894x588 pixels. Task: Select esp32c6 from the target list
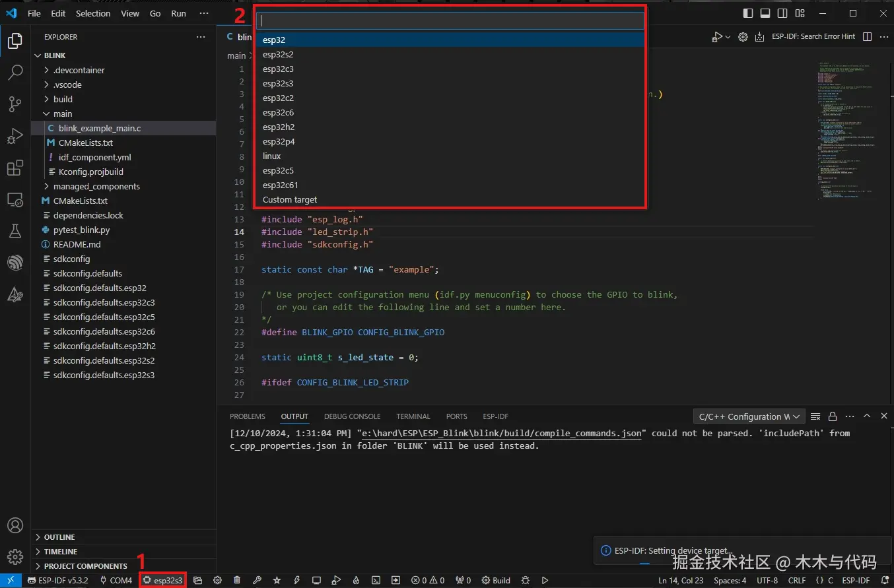[x=278, y=112]
